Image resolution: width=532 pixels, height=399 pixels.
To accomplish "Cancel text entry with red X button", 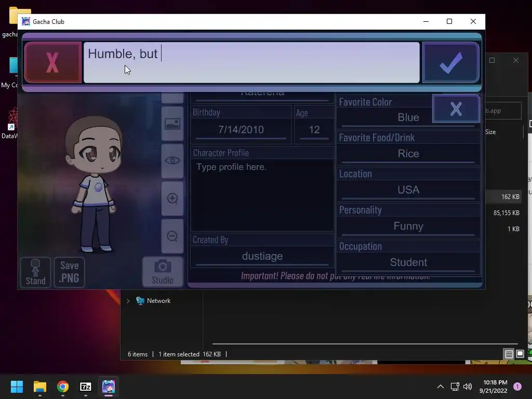I will pos(53,62).
